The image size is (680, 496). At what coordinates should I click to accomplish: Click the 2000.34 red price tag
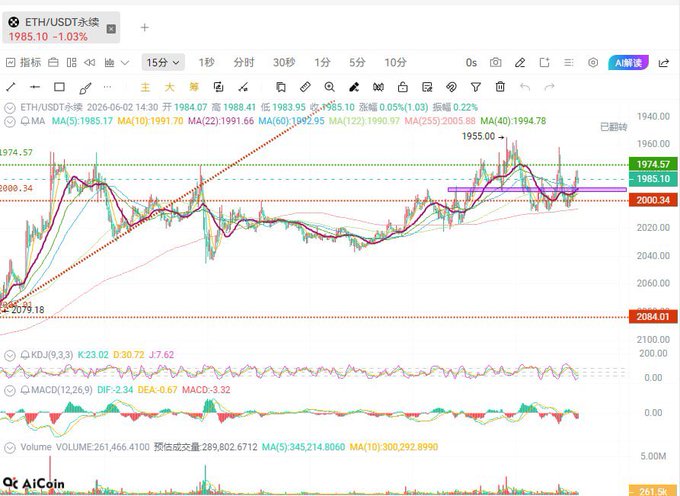653,200
